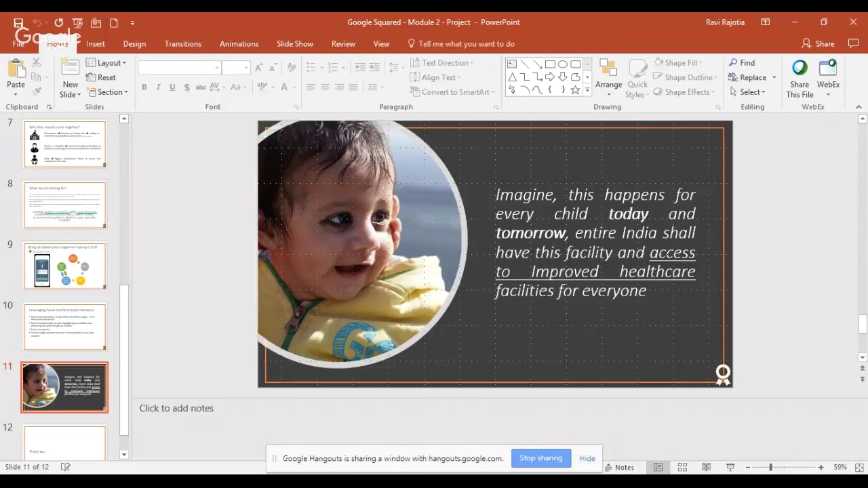This screenshot has width=868, height=488.
Task: Reset the slide layout
Action: click(101, 78)
